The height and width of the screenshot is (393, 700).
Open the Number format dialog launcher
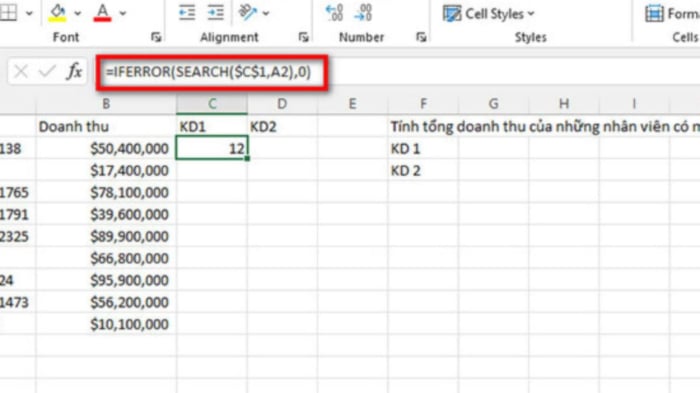pyautogui.click(x=421, y=37)
